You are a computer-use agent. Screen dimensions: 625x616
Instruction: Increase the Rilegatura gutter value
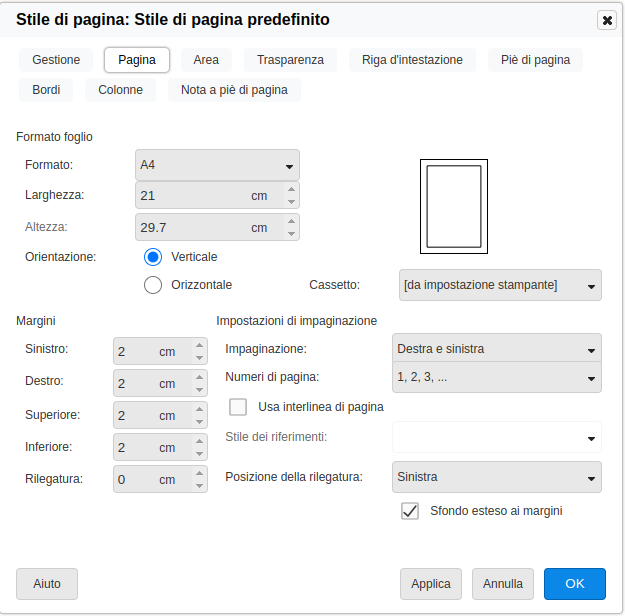[x=199, y=473]
